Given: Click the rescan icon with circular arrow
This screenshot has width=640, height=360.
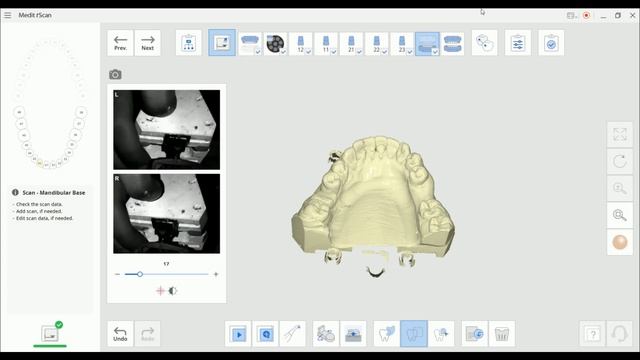Looking at the screenshot, I should click(265, 334).
